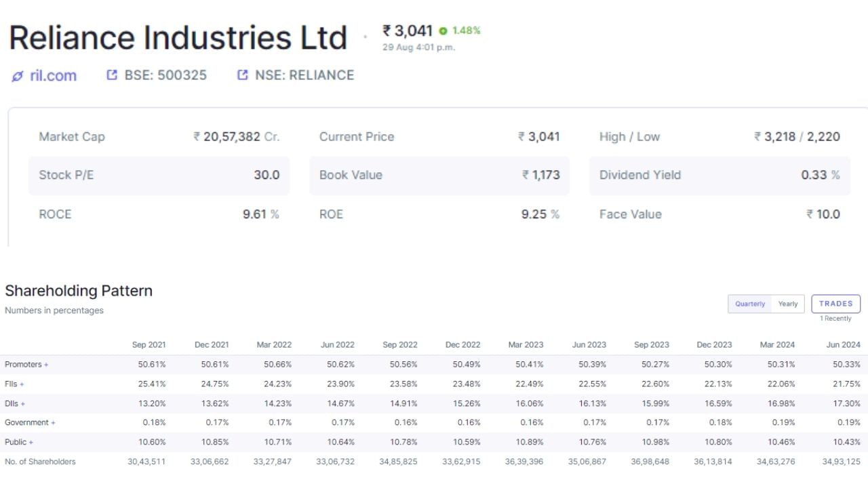Click the Sep 2021 column header
Viewport: 868px width, 488px height.
(149, 344)
